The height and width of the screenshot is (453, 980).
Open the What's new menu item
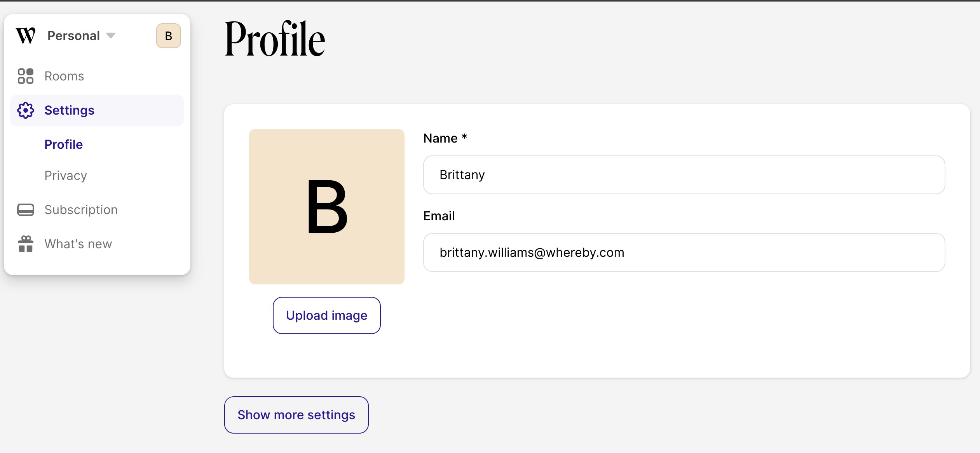(78, 244)
